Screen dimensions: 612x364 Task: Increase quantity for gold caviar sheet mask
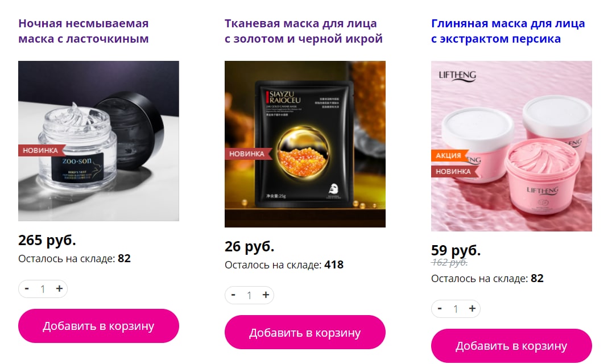pyautogui.click(x=266, y=295)
